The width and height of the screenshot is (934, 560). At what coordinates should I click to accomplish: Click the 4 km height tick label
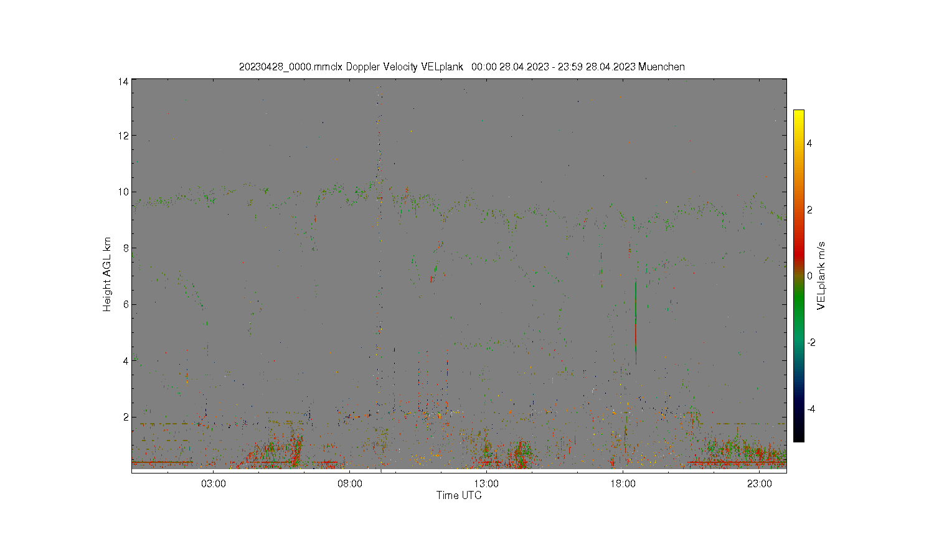(126, 360)
